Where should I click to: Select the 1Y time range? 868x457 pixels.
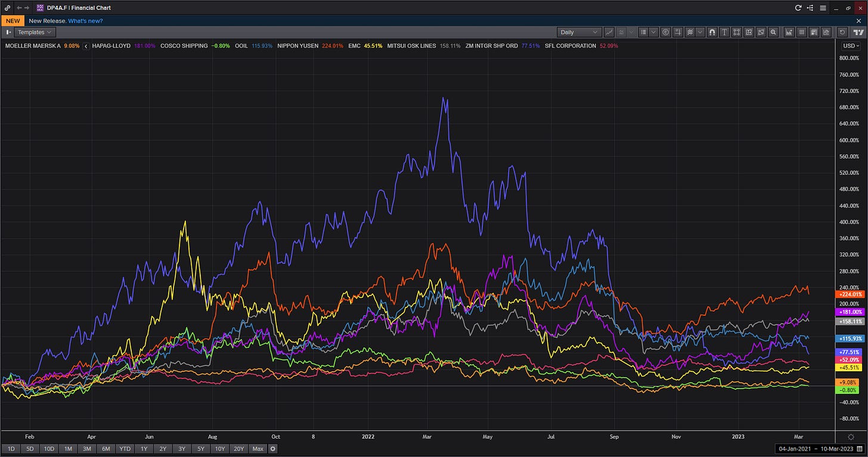point(144,449)
